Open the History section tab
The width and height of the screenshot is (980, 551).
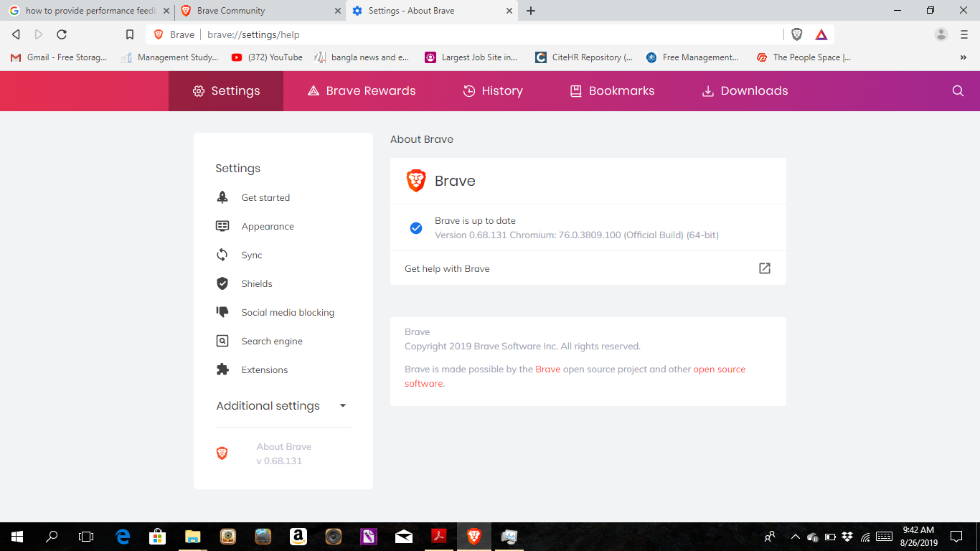(x=493, y=91)
